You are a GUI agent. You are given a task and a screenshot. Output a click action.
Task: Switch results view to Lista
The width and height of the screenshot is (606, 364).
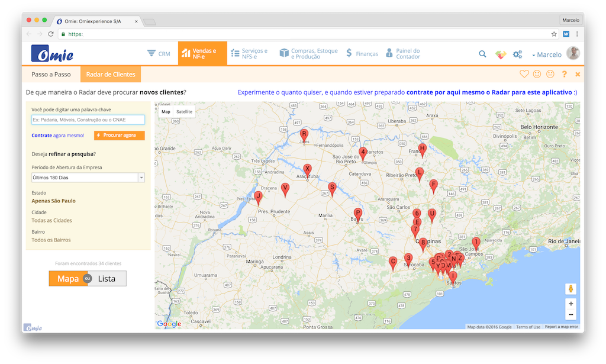point(107,279)
